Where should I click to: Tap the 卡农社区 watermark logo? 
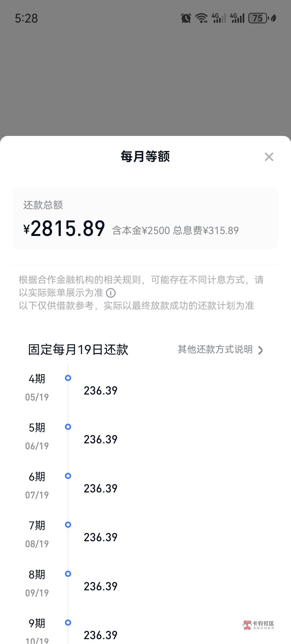258,625
